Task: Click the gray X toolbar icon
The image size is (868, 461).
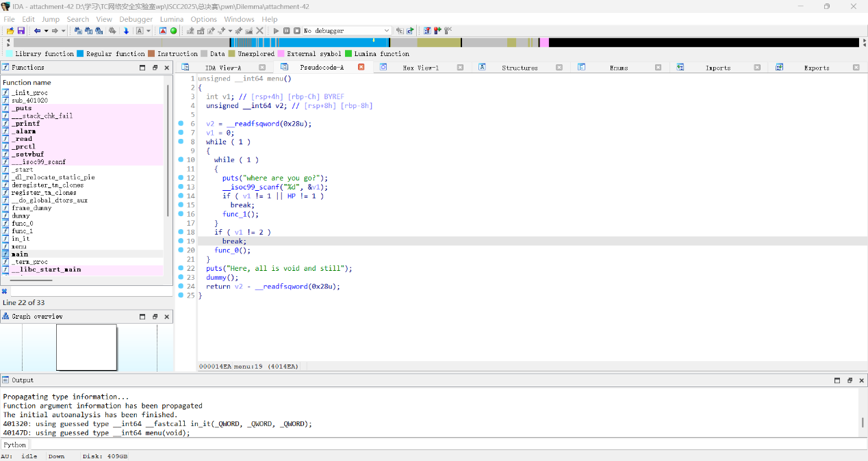Action: pos(260,31)
